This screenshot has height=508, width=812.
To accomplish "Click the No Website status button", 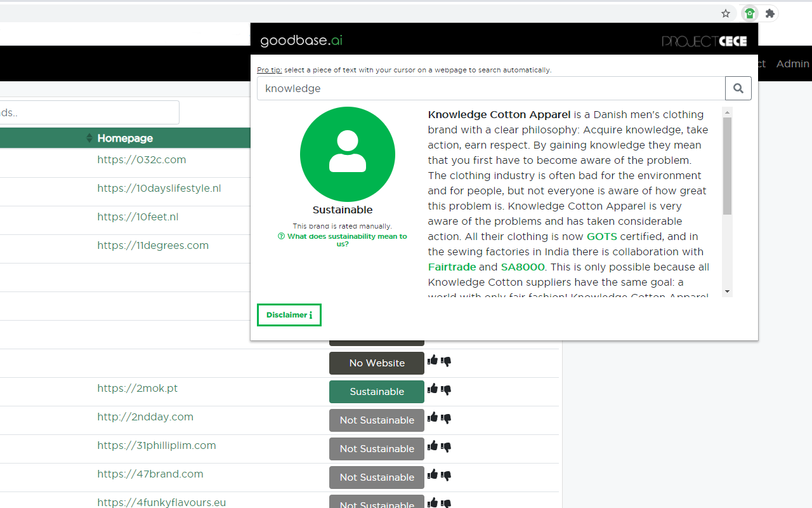I will [377, 363].
